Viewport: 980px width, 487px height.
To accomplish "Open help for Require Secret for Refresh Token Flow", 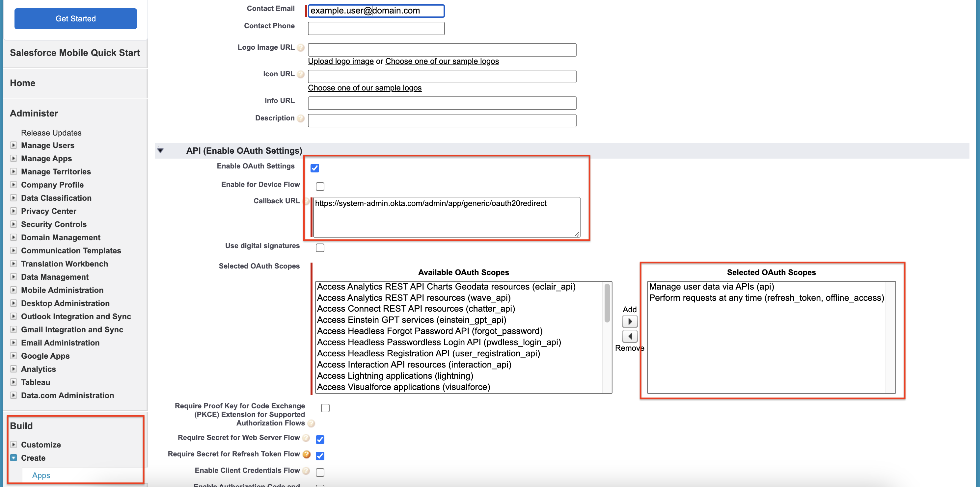I will point(307,454).
